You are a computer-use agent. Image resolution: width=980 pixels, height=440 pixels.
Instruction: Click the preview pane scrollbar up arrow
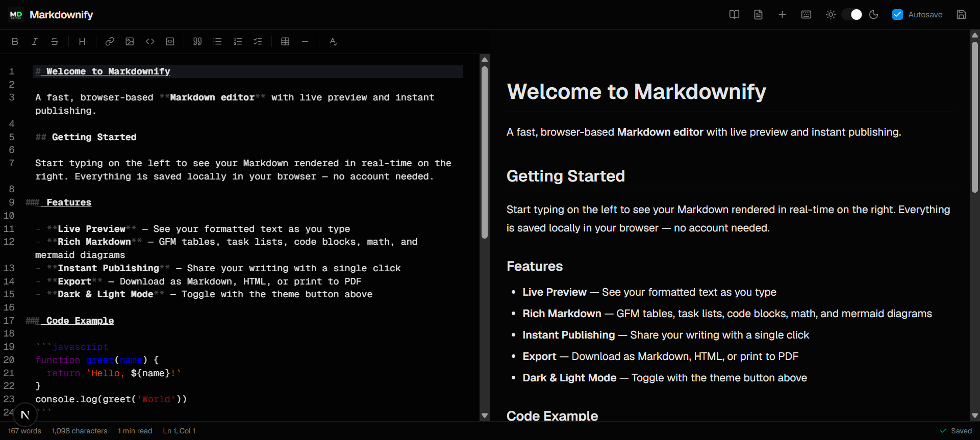pos(974,35)
